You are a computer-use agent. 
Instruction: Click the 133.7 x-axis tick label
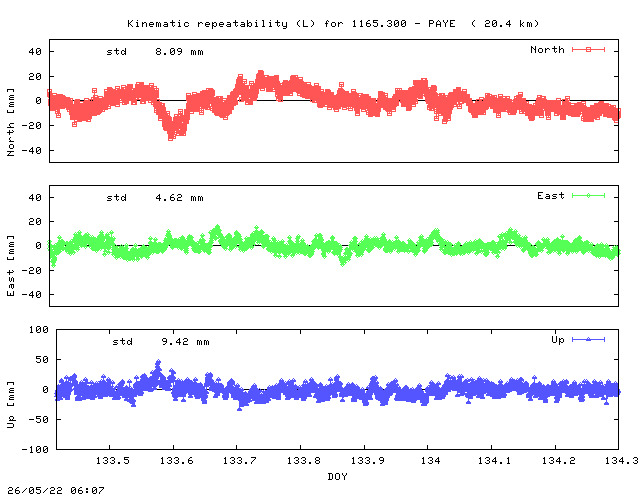pos(240,461)
